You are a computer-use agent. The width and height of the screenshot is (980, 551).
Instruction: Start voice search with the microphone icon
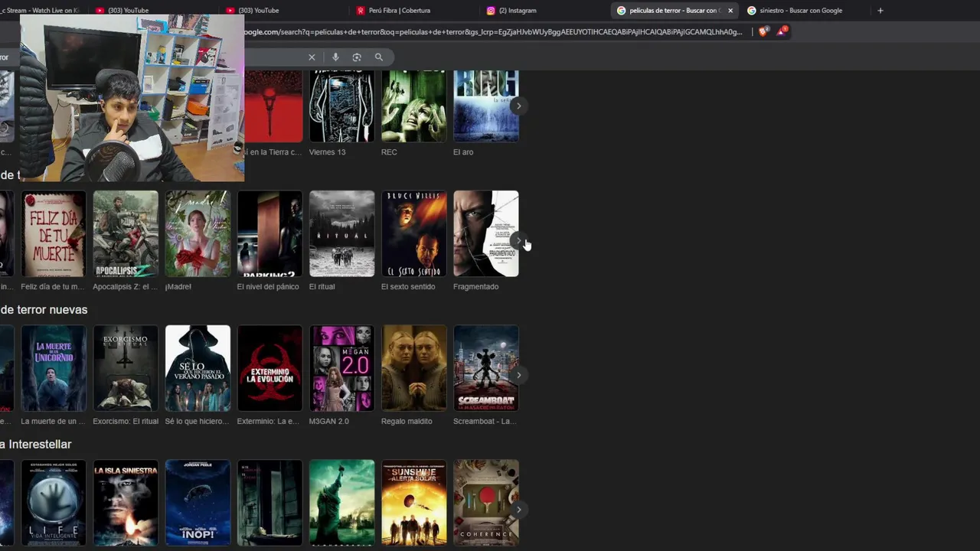pos(335,57)
